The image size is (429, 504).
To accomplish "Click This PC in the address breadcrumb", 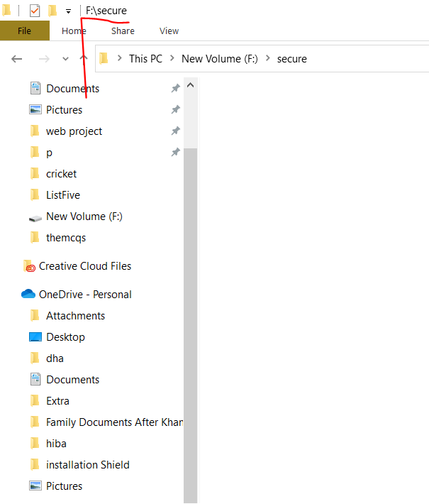I will [x=146, y=59].
